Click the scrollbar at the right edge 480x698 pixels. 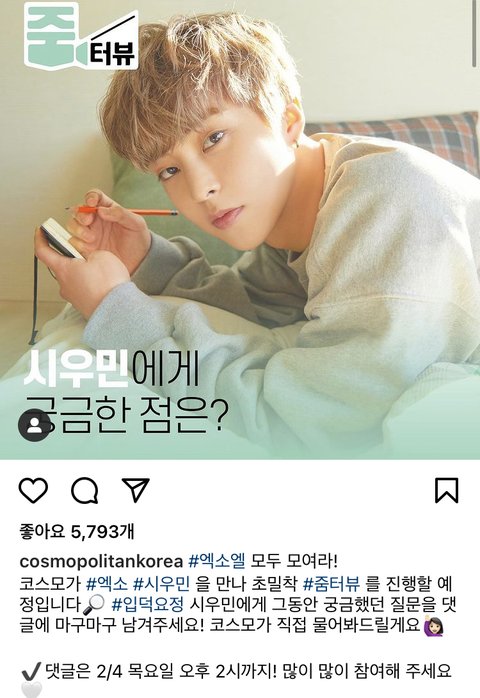point(475,34)
